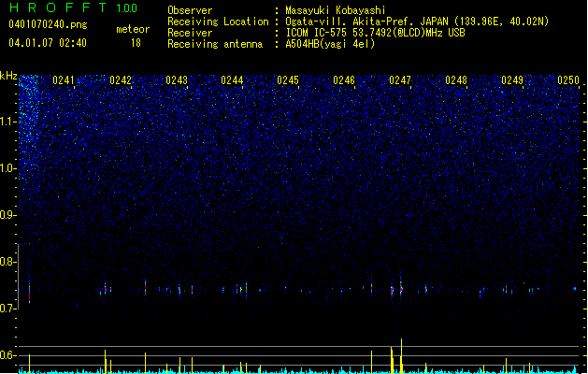Screen dimensions: 588x374
Task: Click the kHz axis unit label
Action: pos(8,76)
